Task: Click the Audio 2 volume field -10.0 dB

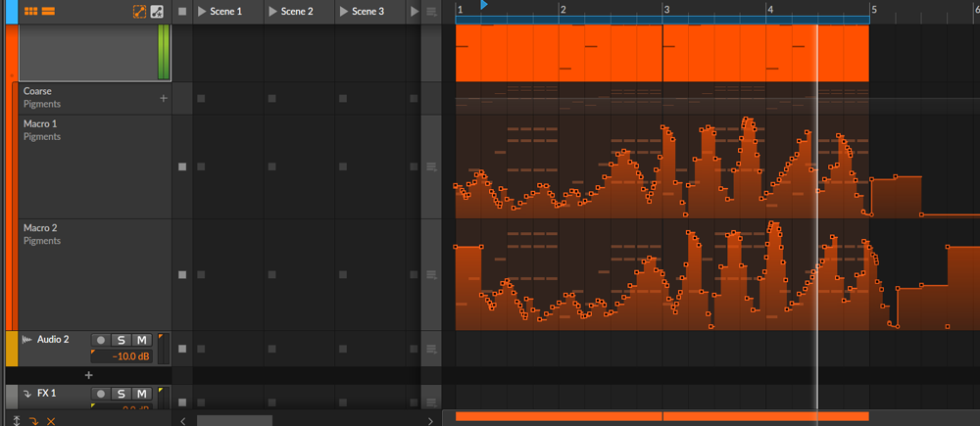Action: click(121, 356)
